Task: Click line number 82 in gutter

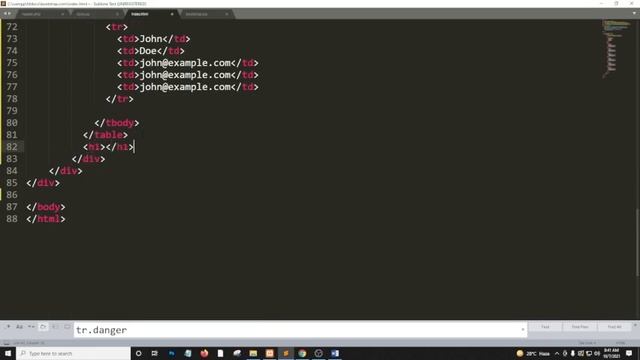Action: (x=12, y=147)
